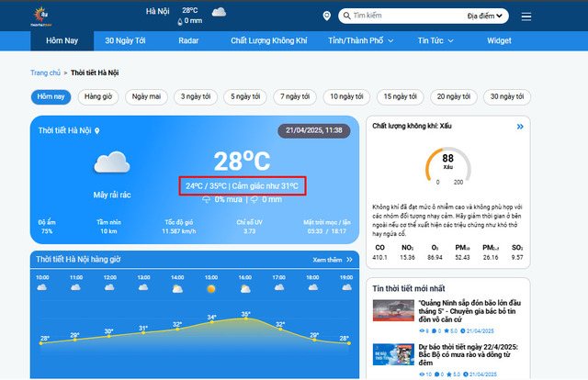This screenshot has height=380, width=588.
Task: Click the Xem thêm link
Action: click(x=327, y=260)
